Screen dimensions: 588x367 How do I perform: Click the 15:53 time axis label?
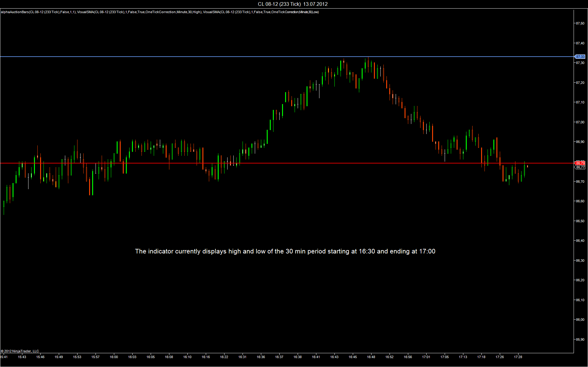pos(77,357)
